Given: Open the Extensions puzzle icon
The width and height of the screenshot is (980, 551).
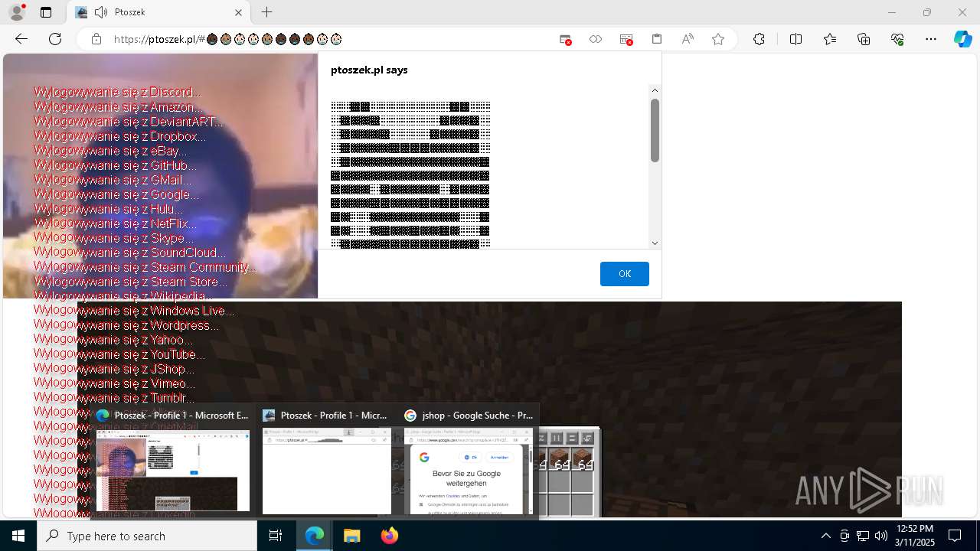Looking at the screenshot, I should [x=759, y=39].
